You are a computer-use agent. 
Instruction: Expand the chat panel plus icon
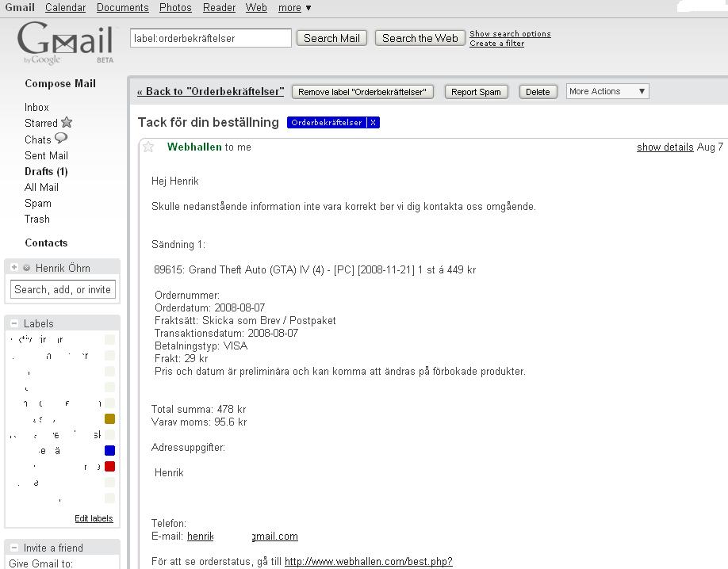point(14,267)
